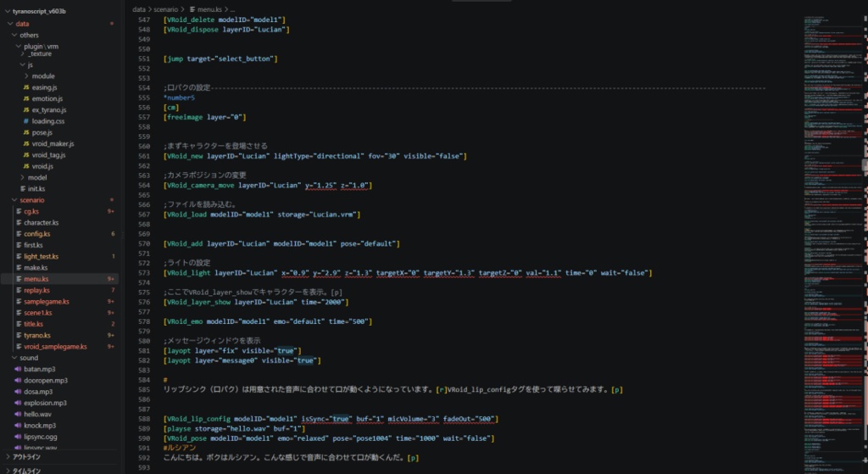
Task: Click the JS icon of ex_tyrano.js
Action: click(26, 110)
